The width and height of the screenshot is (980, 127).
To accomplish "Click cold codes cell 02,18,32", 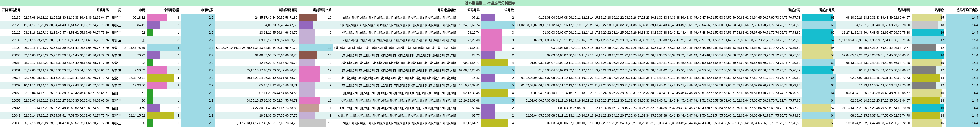I will pos(139,18).
